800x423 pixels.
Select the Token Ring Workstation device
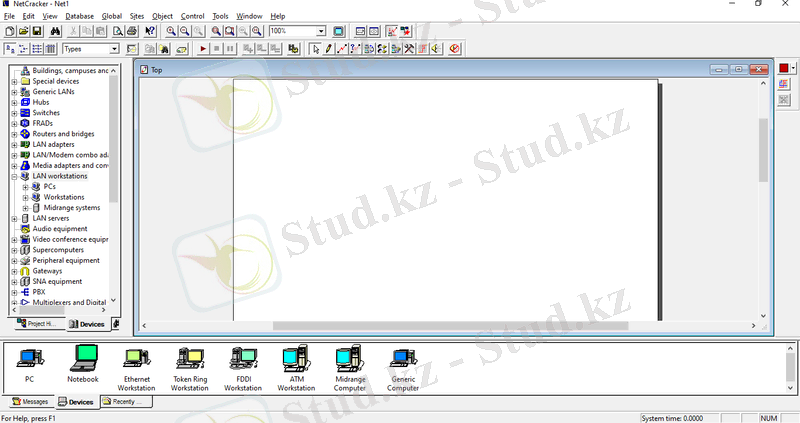pyautogui.click(x=190, y=369)
